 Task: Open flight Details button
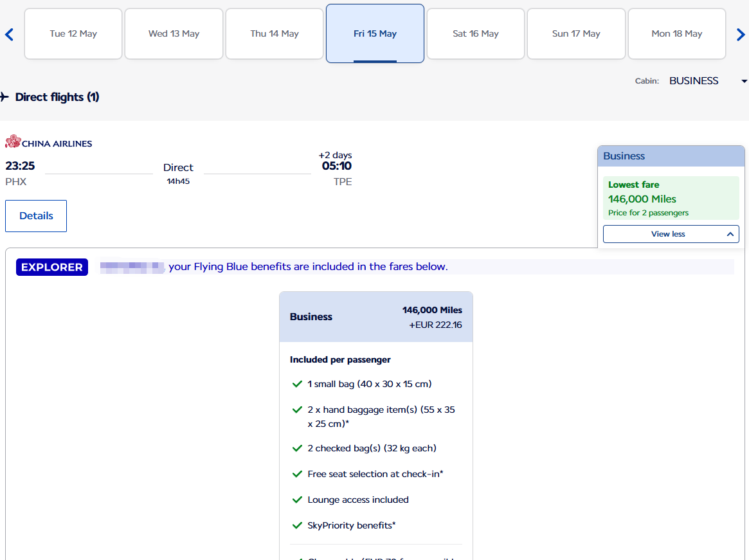click(36, 216)
